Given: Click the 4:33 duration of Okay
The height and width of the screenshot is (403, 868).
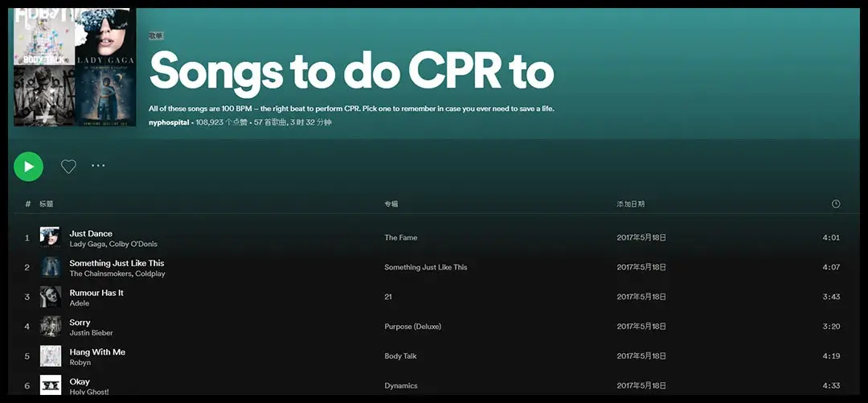Looking at the screenshot, I should click(x=831, y=386).
